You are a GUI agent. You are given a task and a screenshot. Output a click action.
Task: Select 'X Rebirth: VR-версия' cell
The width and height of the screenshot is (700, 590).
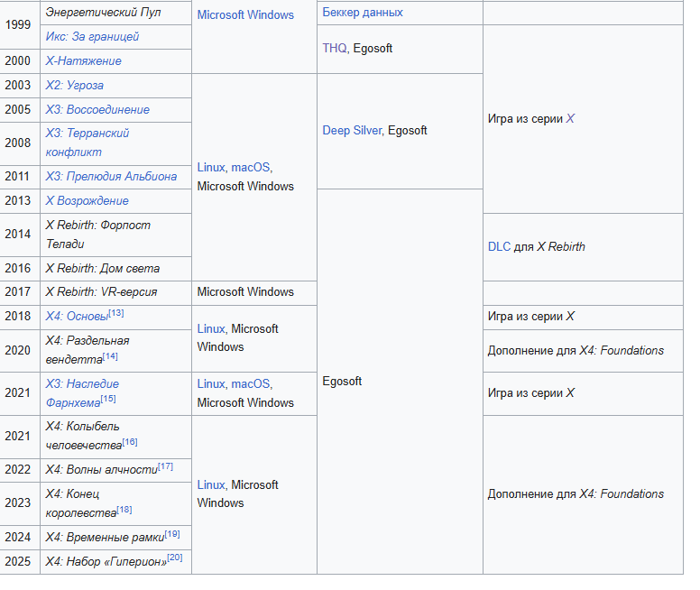[116, 293]
